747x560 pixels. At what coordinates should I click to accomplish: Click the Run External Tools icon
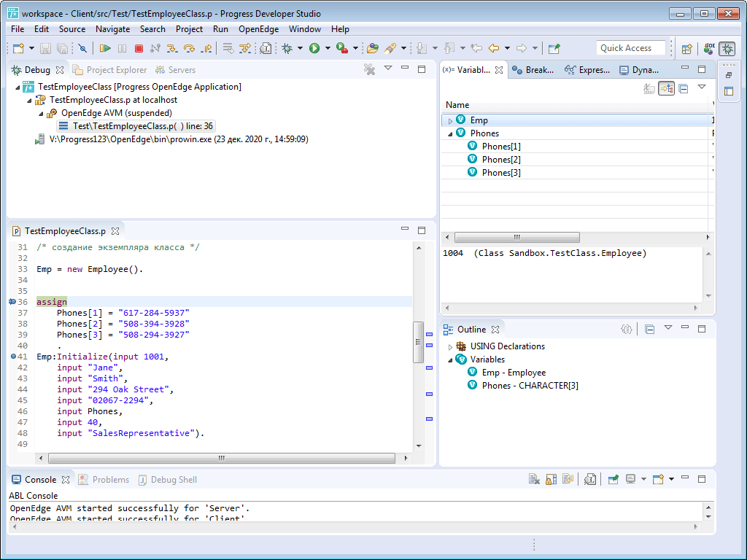(341, 48)
